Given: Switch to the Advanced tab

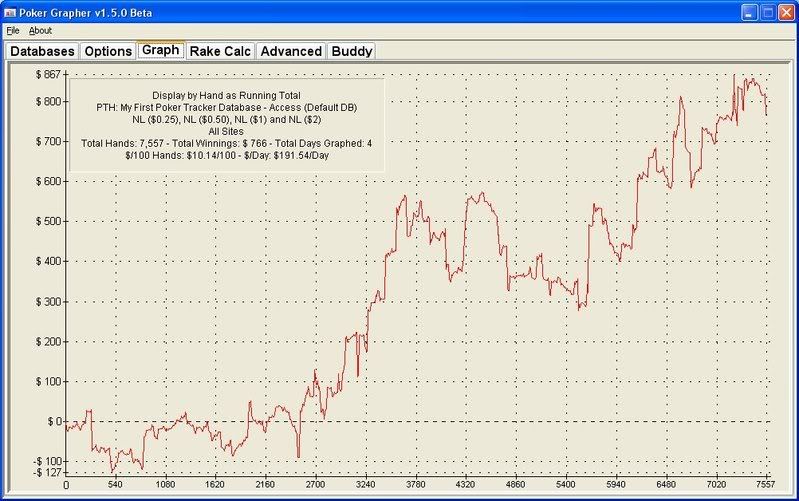Looking at the screenshot, I should [290, 51].
